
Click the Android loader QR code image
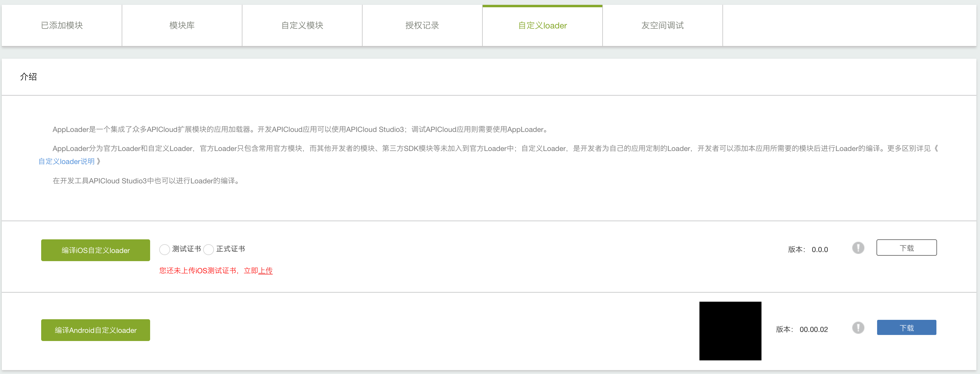click(730, 331)
